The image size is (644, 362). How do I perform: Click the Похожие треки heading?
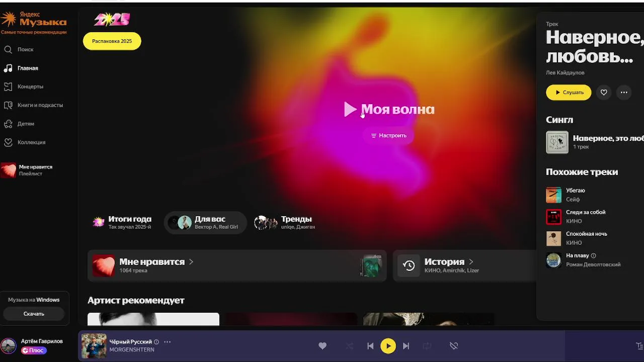click(x=582, y=172)
